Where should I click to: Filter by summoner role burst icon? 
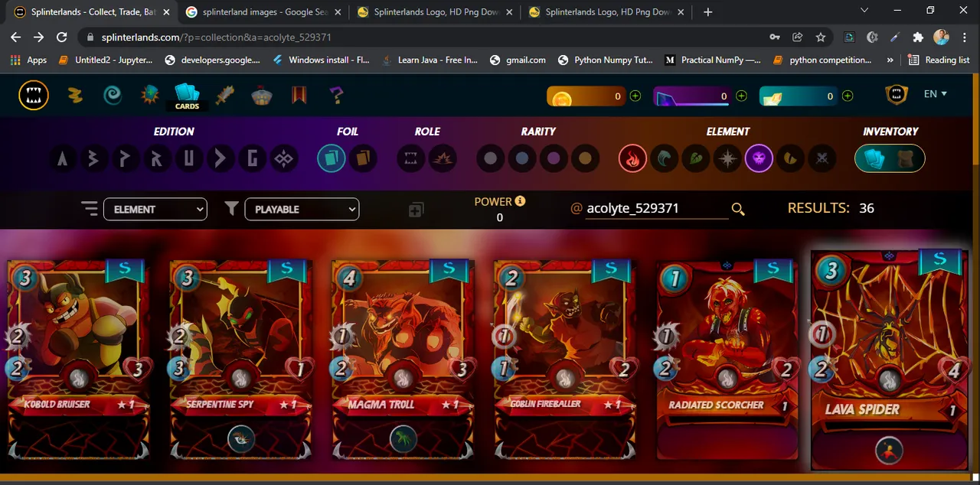(443, 159)
